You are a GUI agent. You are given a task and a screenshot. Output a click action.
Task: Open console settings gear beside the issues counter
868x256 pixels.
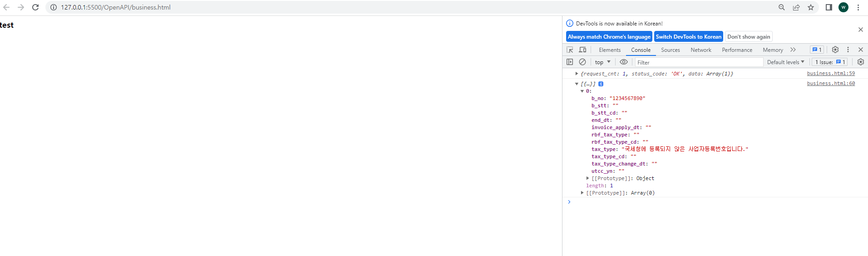point(861,62)
